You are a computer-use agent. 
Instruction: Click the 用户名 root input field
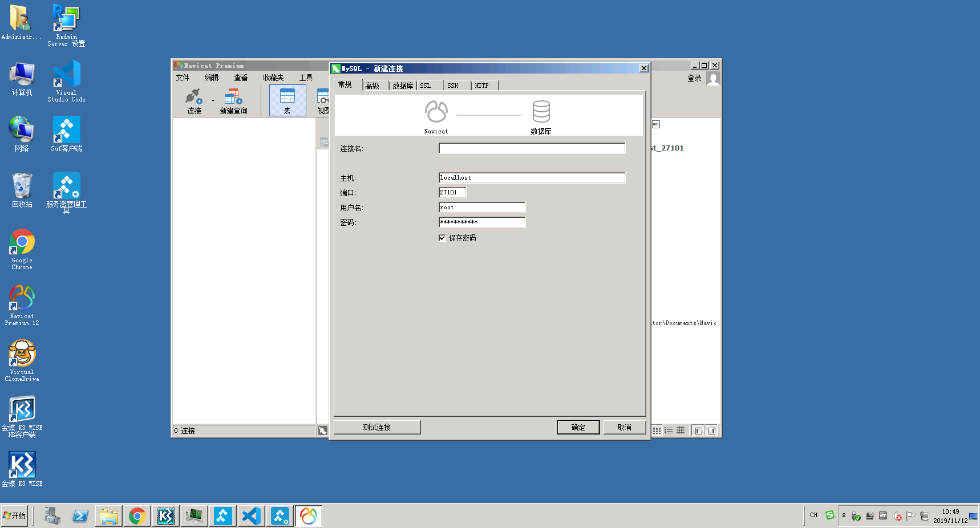point(482,208)
